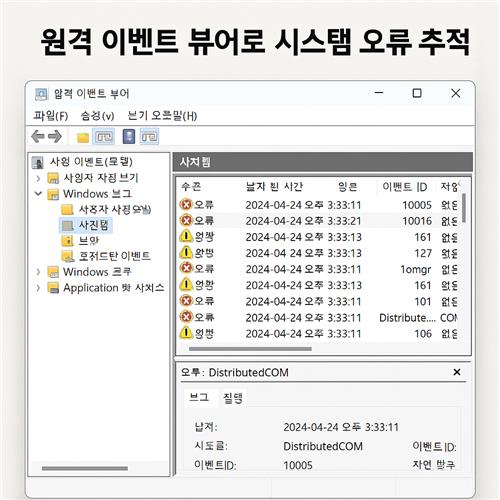Click the pane layout icon left of blue icon
500x500 pixels.
tap(104, 137)
